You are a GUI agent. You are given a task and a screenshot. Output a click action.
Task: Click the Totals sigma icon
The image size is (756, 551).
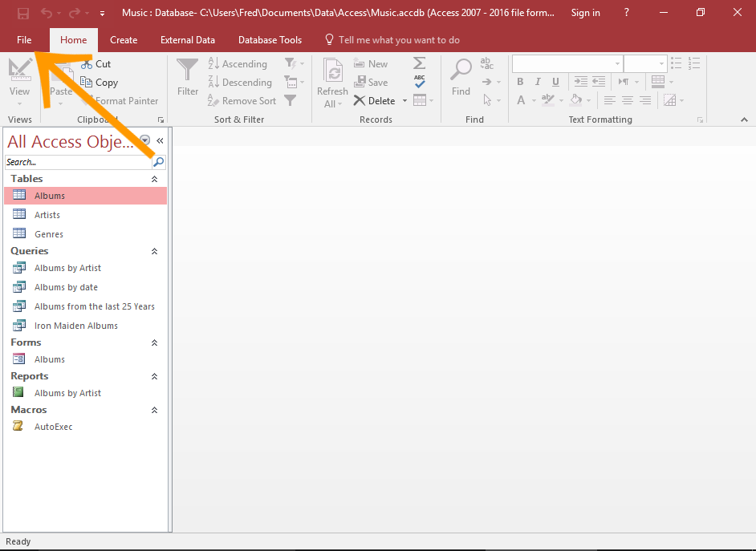[420, 63]
